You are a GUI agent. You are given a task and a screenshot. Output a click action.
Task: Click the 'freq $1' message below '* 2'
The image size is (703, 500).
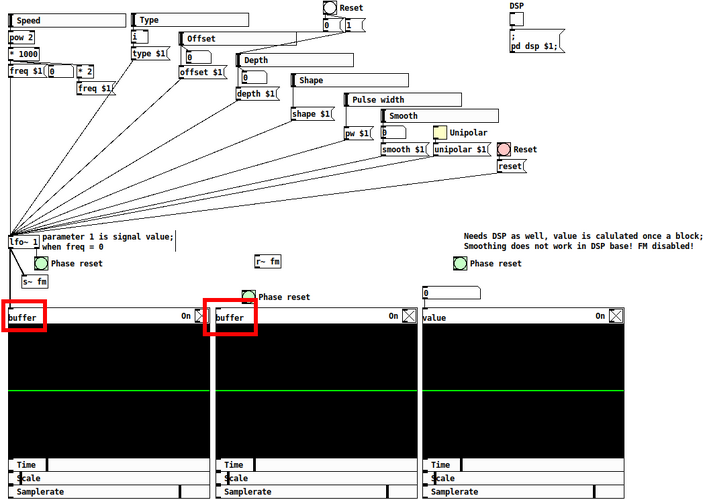tap(96, 88)
